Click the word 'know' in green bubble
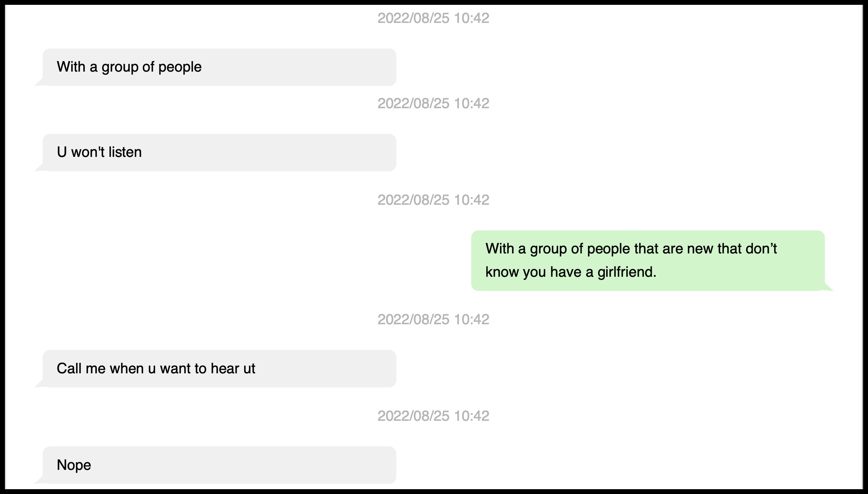 click(502, 272)
